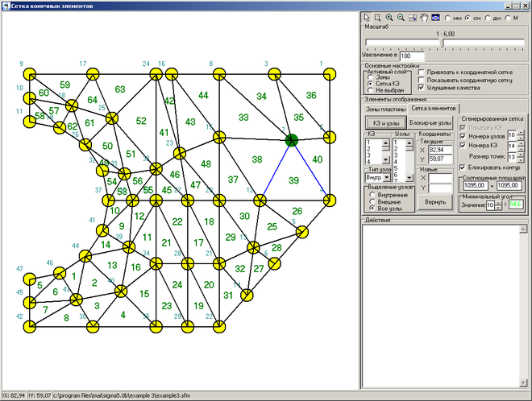Increase the Размер точек spinner
Viewport: 532px width, 401px height.
[521, 155]
